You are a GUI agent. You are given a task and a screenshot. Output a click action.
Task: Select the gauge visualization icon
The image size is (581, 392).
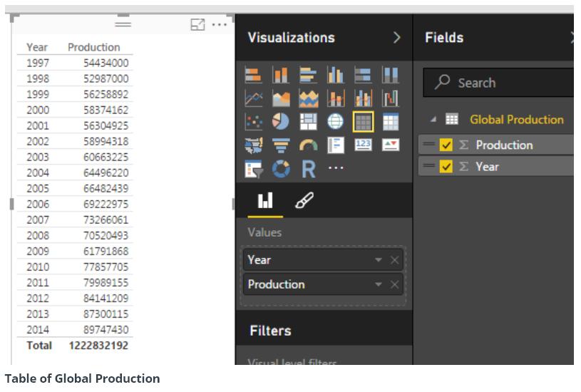pyautogui.click(x=309, y=145)
